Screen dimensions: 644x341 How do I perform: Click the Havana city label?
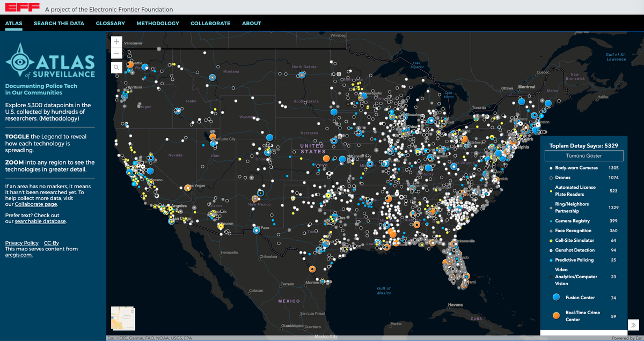coord(455,305)
